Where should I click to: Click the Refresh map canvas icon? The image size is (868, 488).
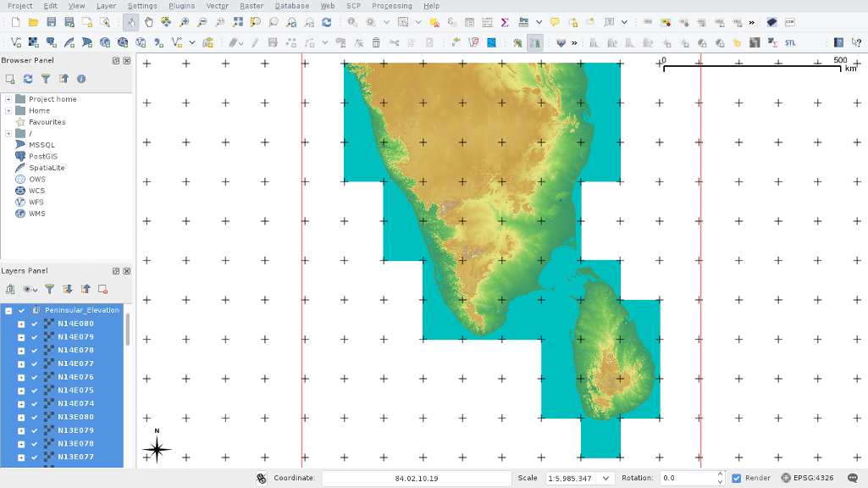coord(326,22)
